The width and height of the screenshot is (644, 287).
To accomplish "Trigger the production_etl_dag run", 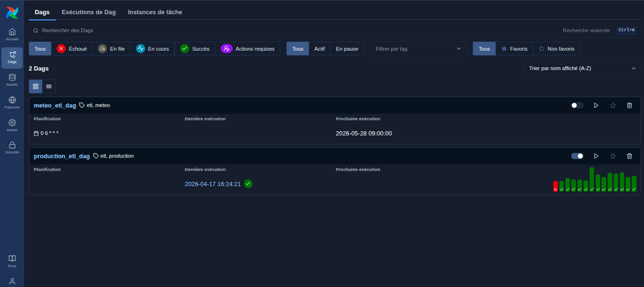I will click(x=596, y=156).
